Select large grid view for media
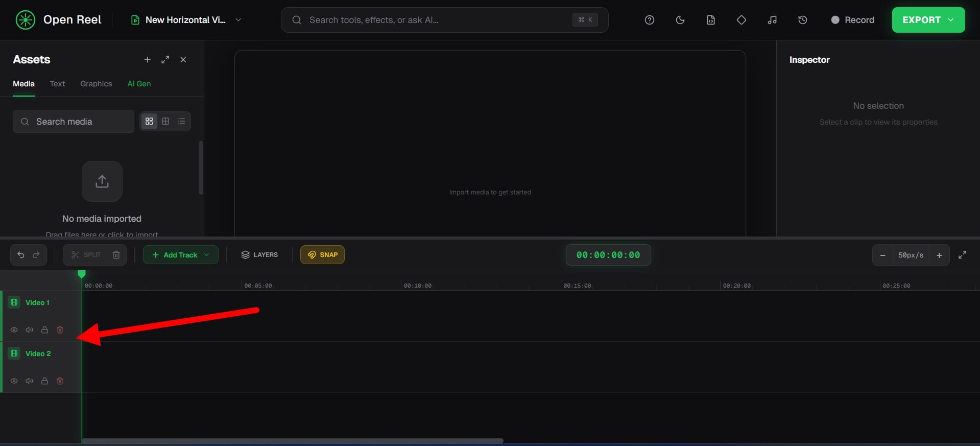Viewport: 980px width, 446px height. click(x=149, y=121)
